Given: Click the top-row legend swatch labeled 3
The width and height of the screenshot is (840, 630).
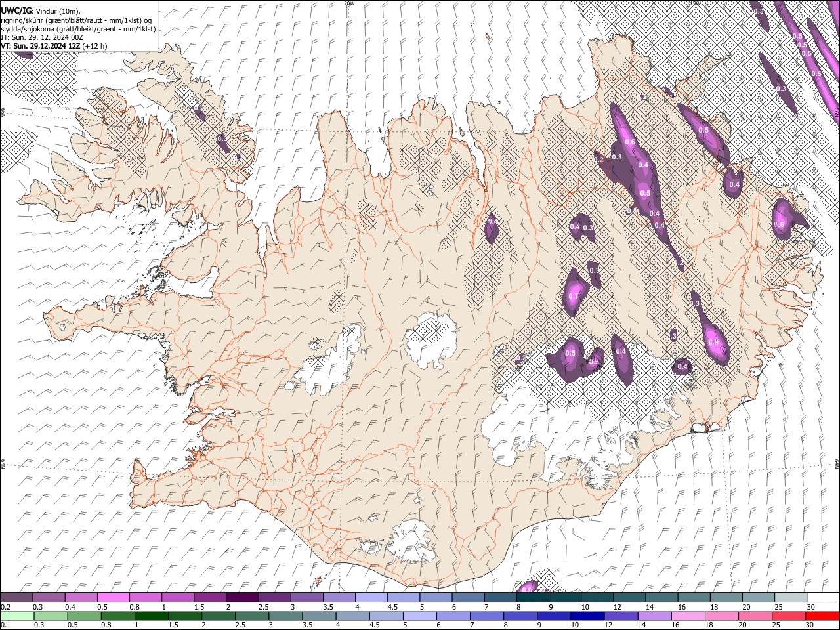Looking at the screenshot, I should tap(306, 597).
